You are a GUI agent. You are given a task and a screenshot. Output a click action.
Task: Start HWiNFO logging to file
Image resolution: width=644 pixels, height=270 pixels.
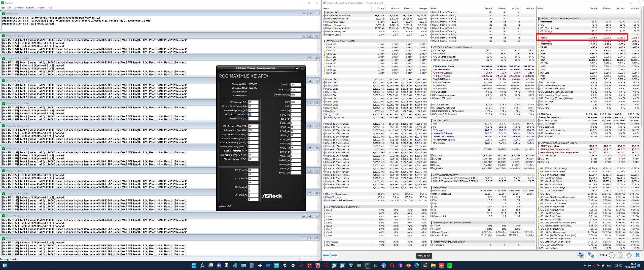click(x=621, y=255)
